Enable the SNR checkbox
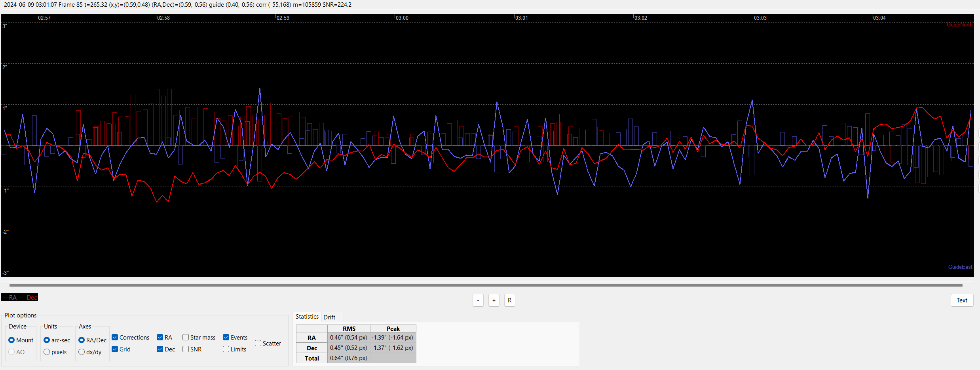The image size is (980, 370). (x=186, y=349)
